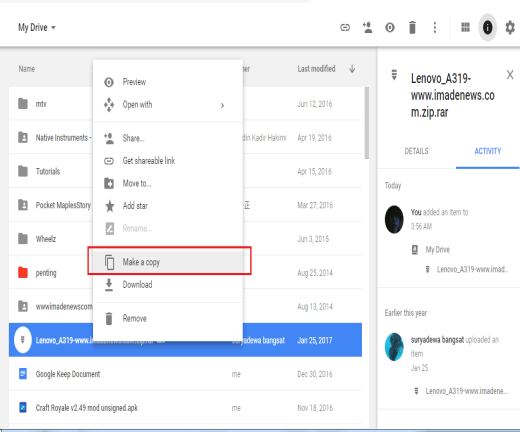
Task: Choose Download from the context menu
Action: (x=168, y=285)
